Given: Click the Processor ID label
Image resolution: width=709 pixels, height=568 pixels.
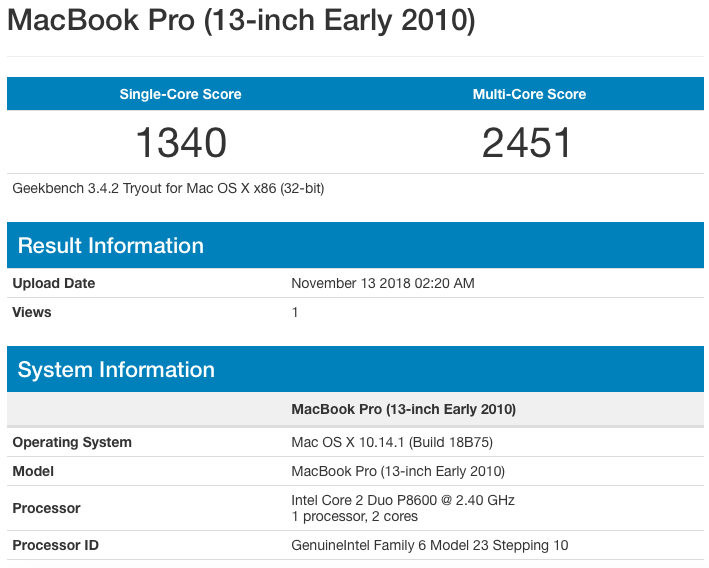Looking at the screenshot, I should [55, 545].
